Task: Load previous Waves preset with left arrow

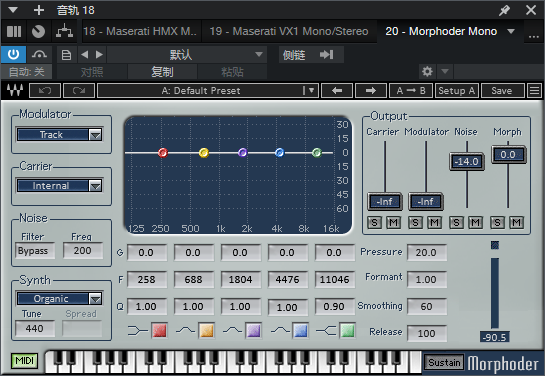Action: point(337,91)
